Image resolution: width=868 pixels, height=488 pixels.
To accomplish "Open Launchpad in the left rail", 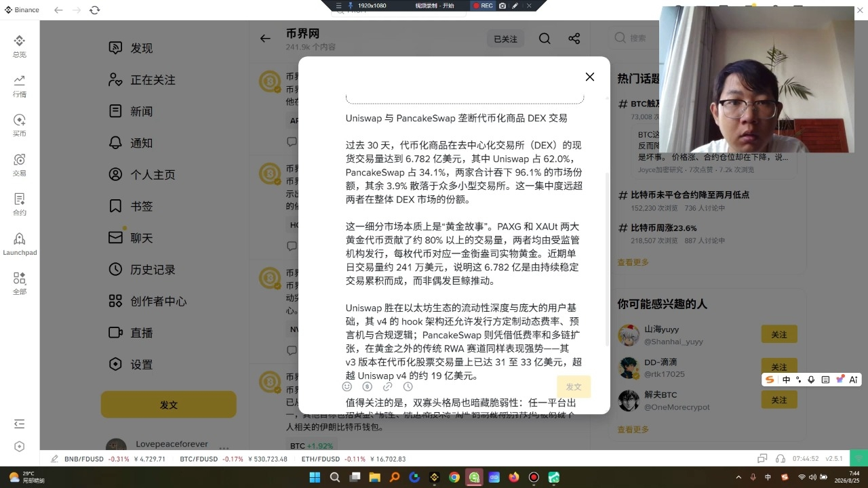I will point(20,244).
